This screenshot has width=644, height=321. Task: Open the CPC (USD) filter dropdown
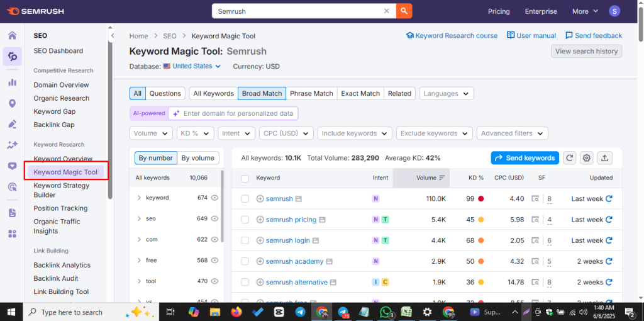click(x=286, y=133)
